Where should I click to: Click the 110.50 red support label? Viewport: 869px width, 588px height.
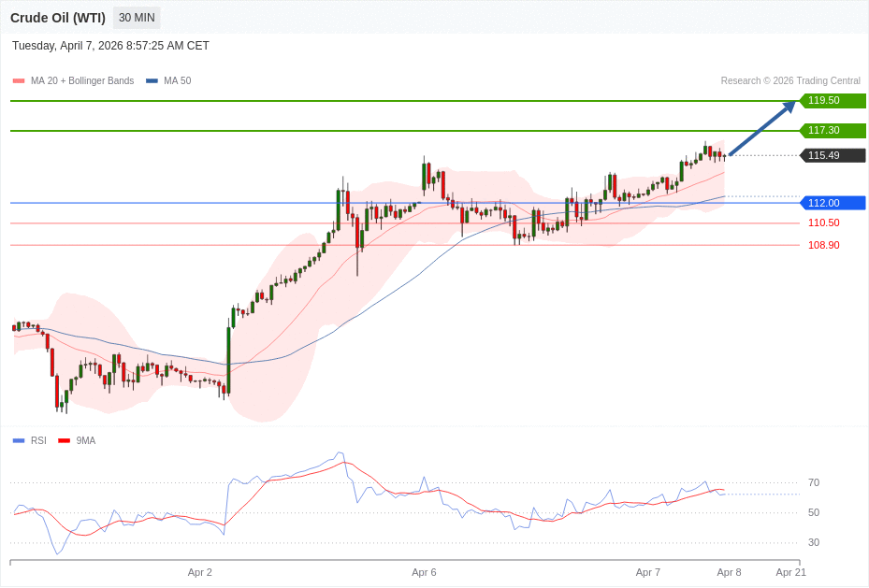823,223
